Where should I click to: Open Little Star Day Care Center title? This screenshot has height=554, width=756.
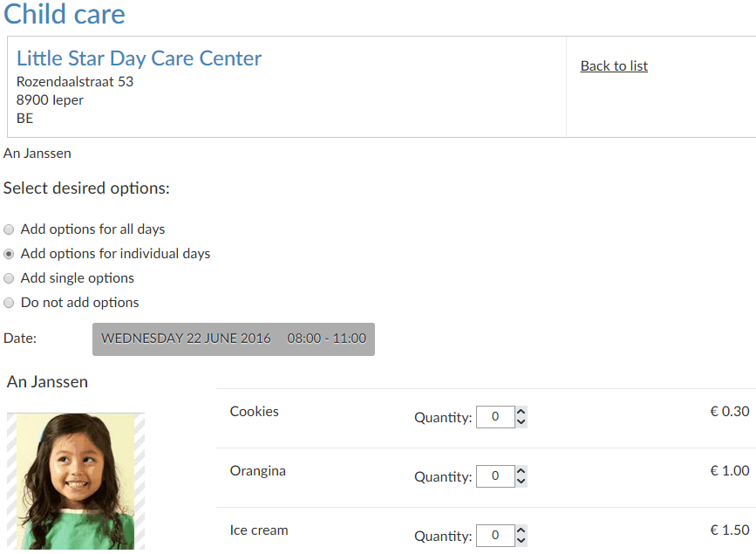(x=139, y=58)
